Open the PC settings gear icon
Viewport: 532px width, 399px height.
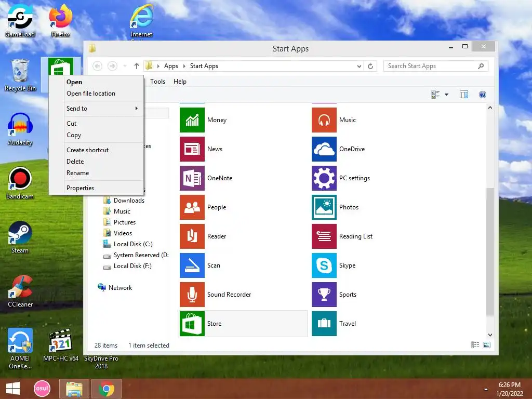tap(324, 178)
